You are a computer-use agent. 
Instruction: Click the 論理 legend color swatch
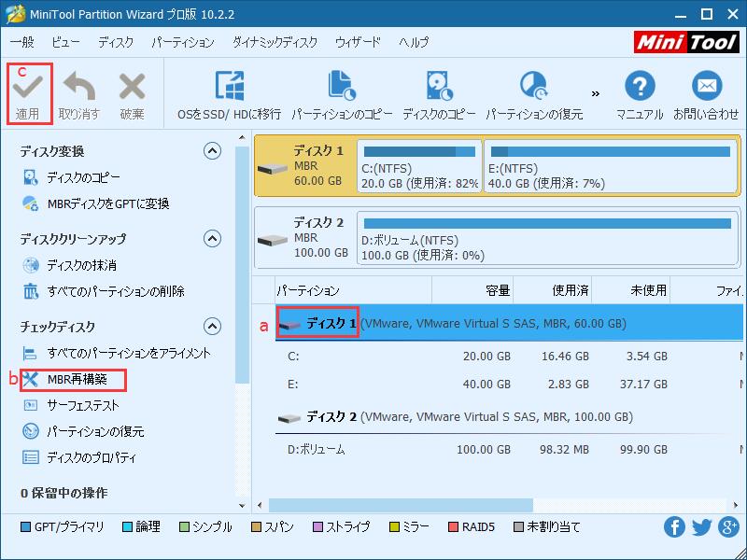pyautogui.click(x=127, y=527)
